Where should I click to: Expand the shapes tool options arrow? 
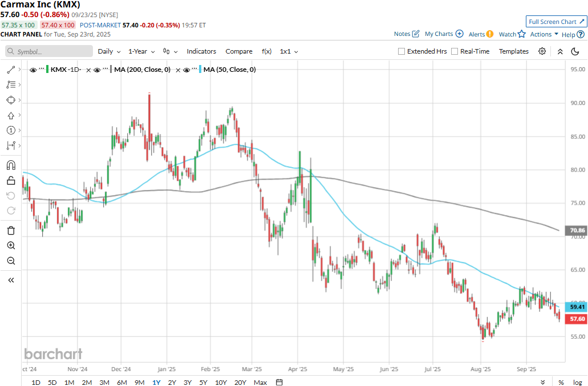pyautogui.click(x=19, y=100)
